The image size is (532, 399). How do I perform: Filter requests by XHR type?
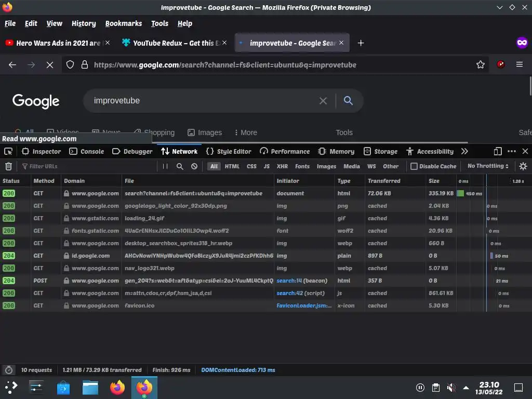[282, 166]
